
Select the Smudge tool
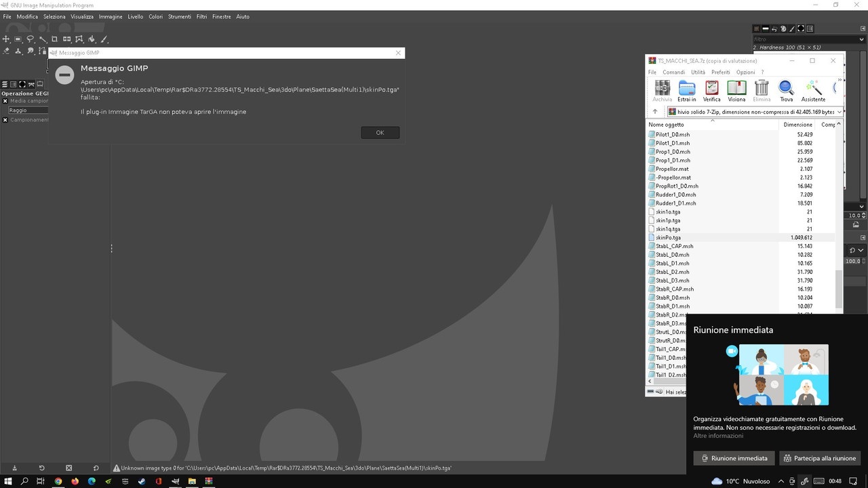tap(31, 51)
